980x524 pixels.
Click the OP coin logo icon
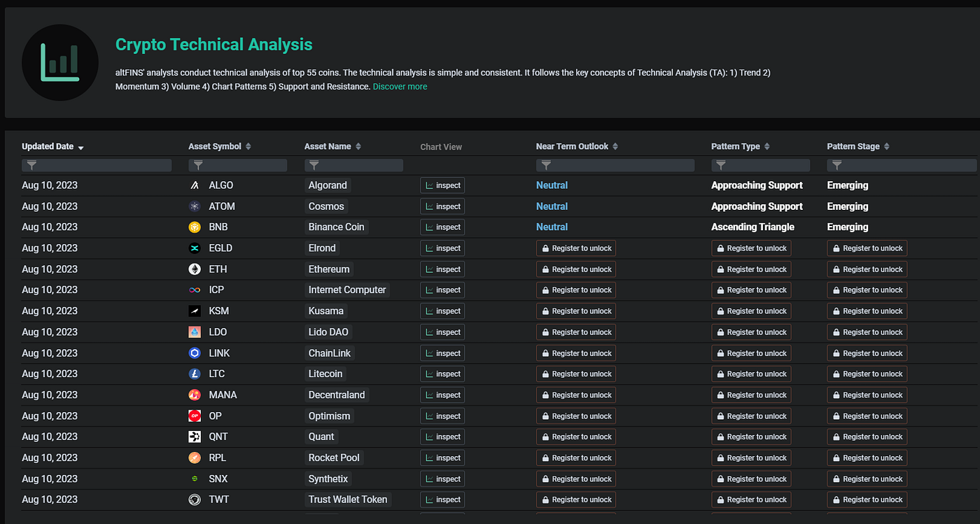pyautogui.click(x=195, y=416)
